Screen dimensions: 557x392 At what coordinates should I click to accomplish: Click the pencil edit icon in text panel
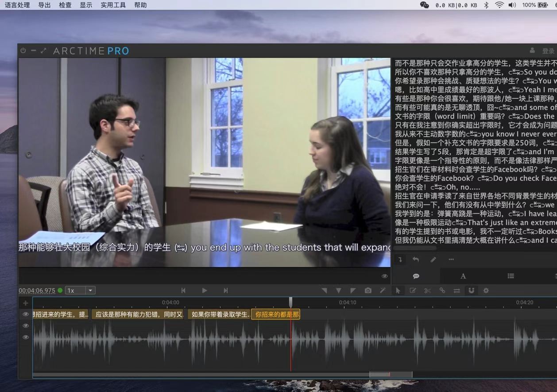[433, 260]
